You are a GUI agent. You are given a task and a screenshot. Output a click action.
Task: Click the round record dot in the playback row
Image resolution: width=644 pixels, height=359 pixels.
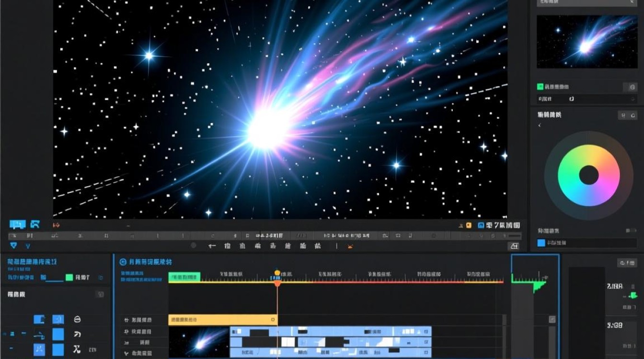[x=194, y=246]
